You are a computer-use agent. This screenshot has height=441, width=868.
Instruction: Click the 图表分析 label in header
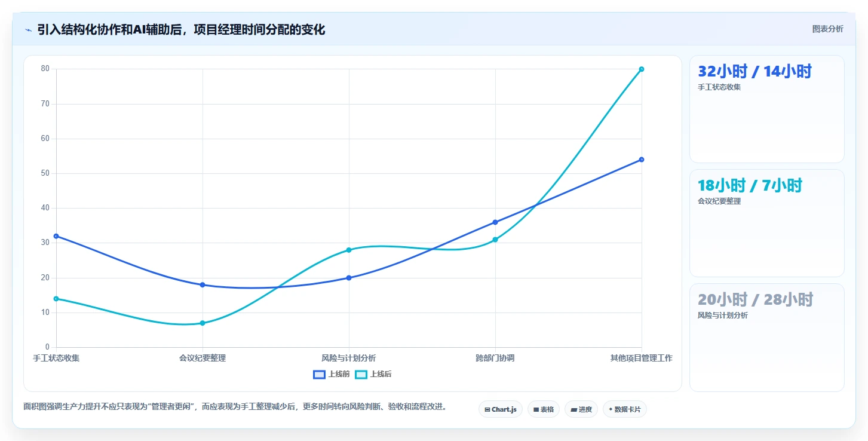tap(827, 29)
